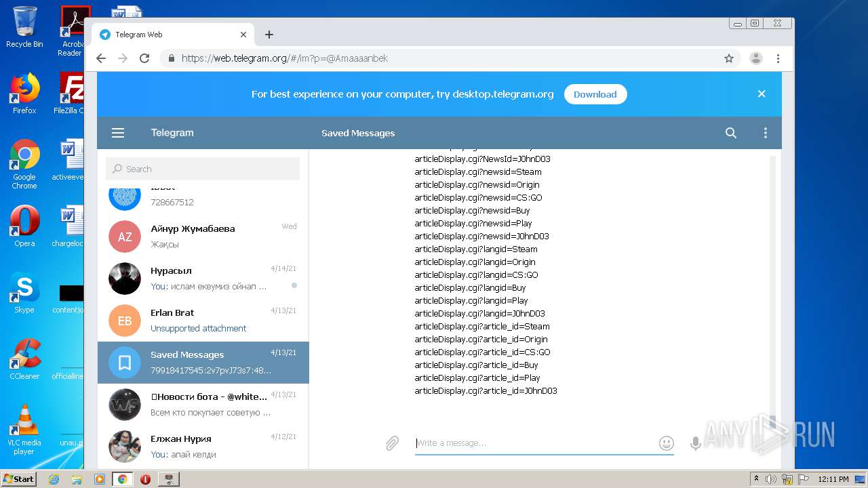
Task: Open the Google Chrome desktop shortcut
Action: coord(24,165)
